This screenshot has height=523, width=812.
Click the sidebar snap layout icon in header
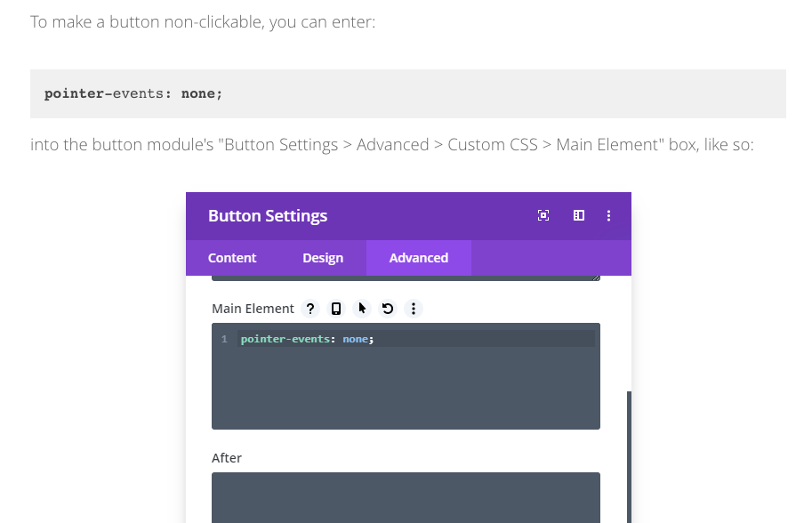coord(578,215)
